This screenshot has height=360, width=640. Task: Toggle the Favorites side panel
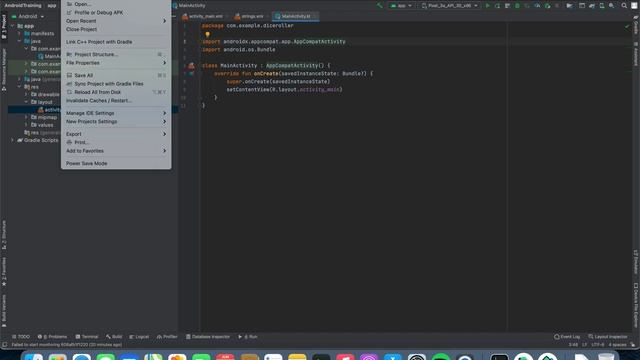pyautogui.click(x=4, y=271)
